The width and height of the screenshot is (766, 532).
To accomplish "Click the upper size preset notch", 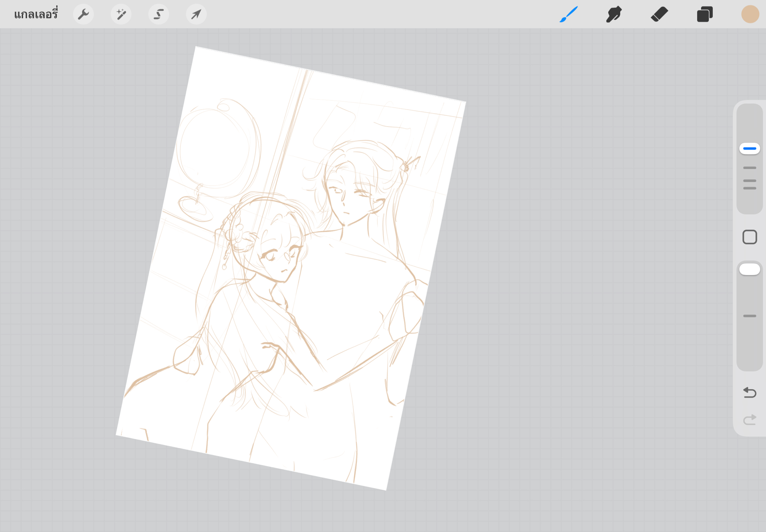I will [x=750, y=168].
